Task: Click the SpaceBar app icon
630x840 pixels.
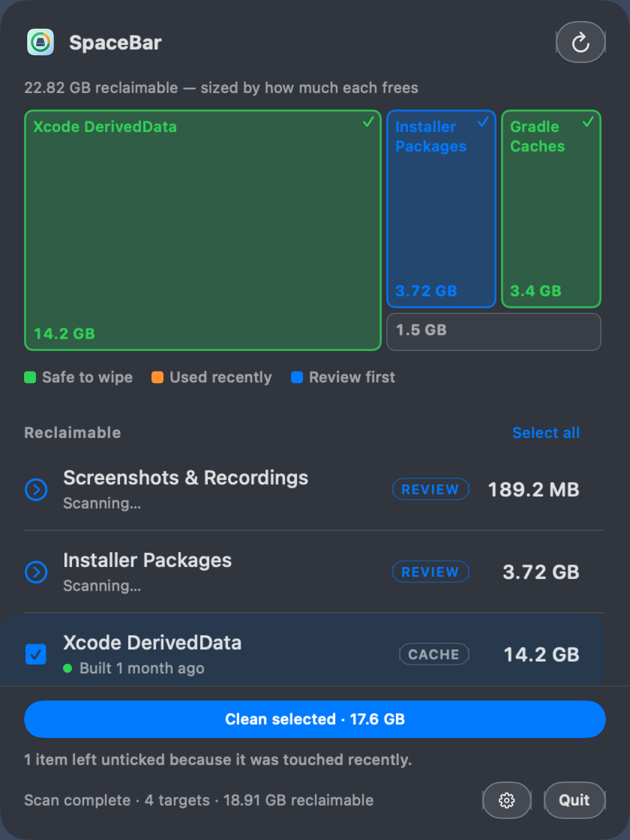Action: [x=40, y=42]
